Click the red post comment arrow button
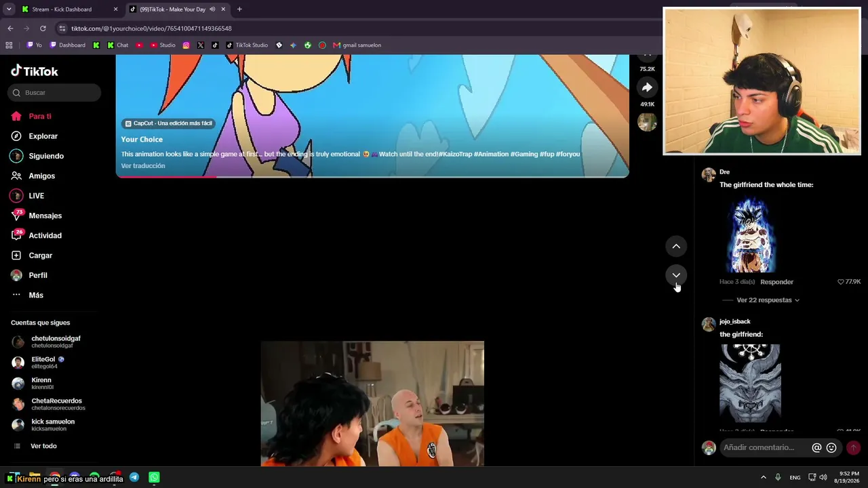Screen dimensions: 868x488 (853, 447)
